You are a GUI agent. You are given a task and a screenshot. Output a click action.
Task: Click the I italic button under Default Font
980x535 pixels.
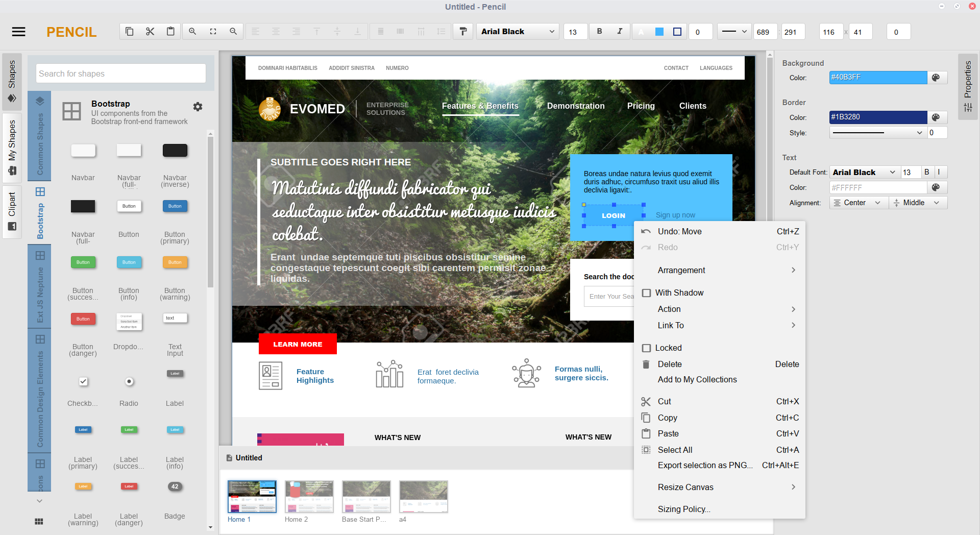coord(939,172)
